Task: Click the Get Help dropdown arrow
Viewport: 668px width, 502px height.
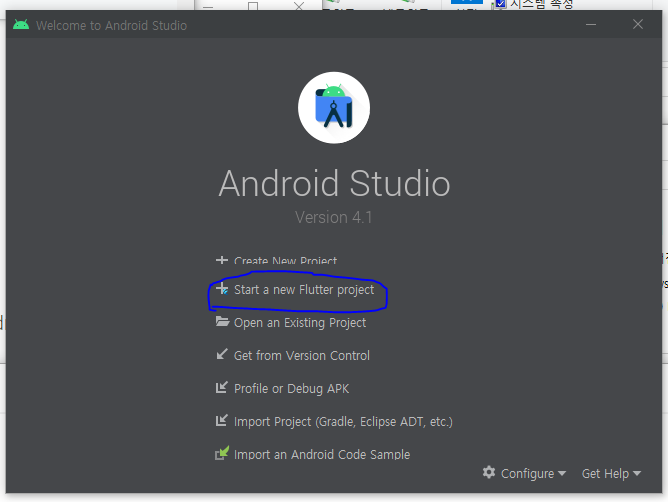Action: pyautogui.click(x=637, y=473)
